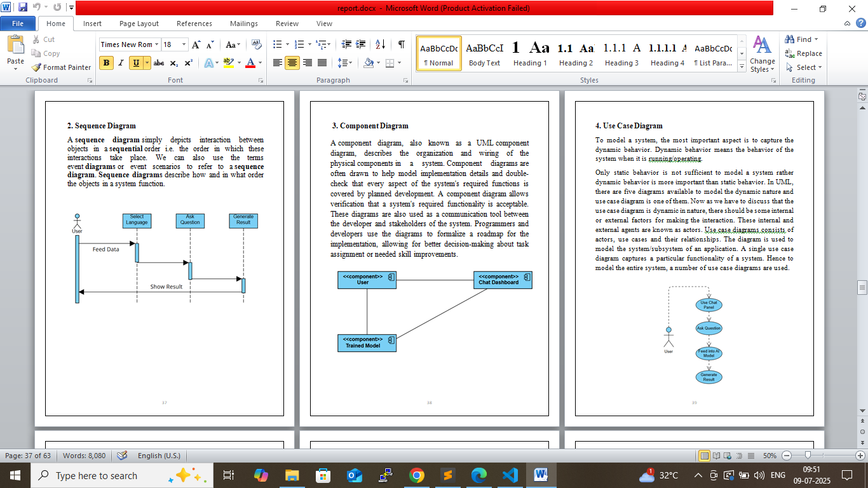868x488 pixels.
Task: Click the Replace button
Action: [x=804, y=53]
